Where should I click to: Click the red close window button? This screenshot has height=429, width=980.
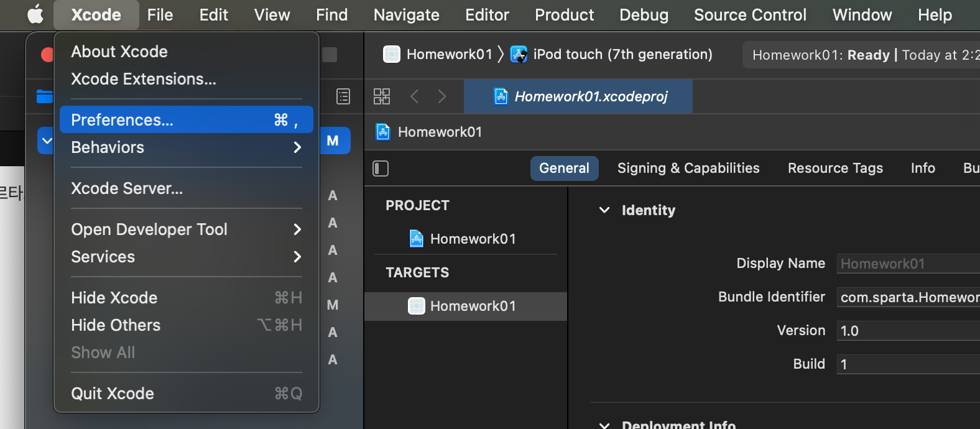(47, 55)
